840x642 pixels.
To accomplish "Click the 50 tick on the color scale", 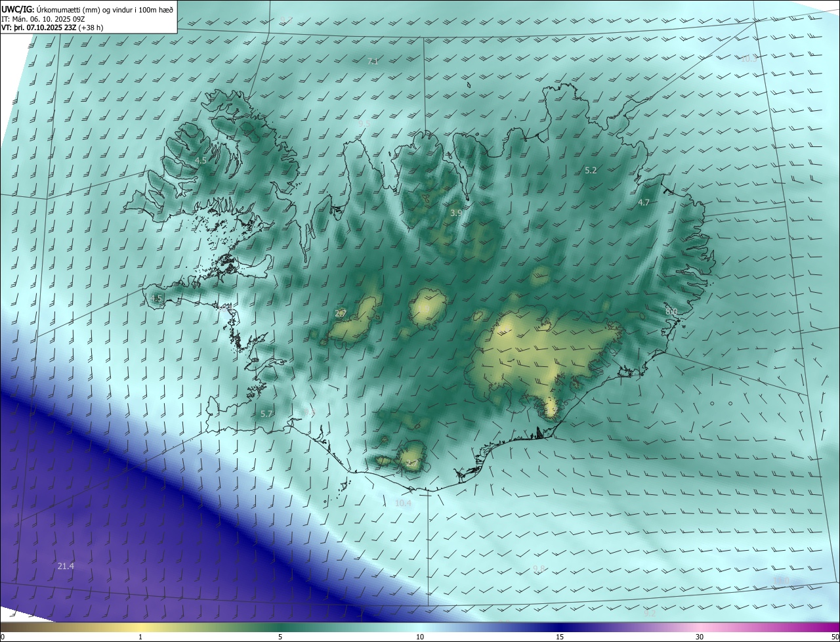I will click(x=835, y=637).
